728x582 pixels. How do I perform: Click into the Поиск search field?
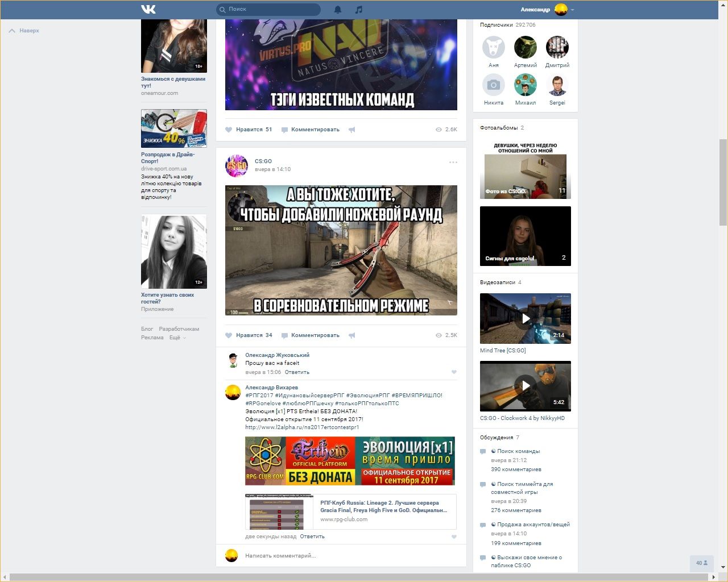coord(268,10)
